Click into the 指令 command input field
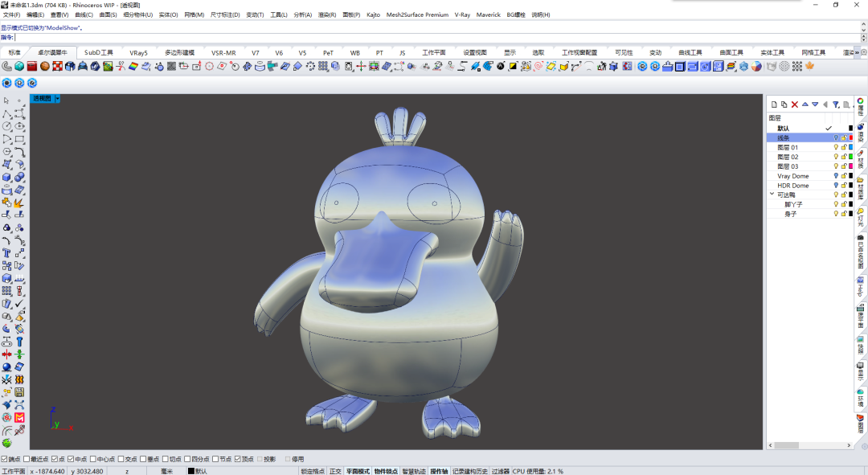This screenshot has height=475, width=868. pos(437,38)
